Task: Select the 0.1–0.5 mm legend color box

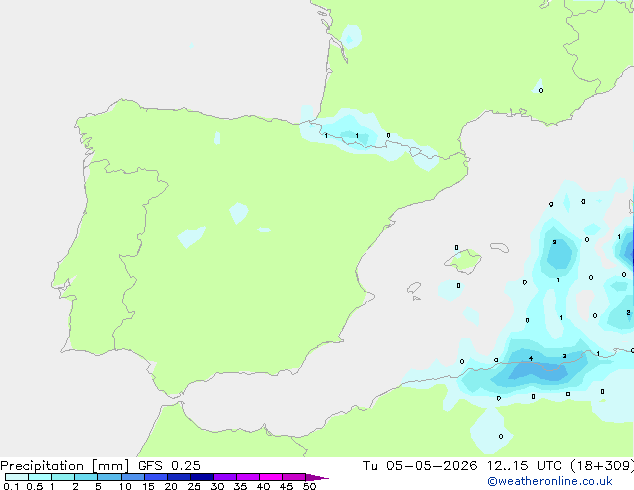Action: pyautogui.click(x=17, y=477)
